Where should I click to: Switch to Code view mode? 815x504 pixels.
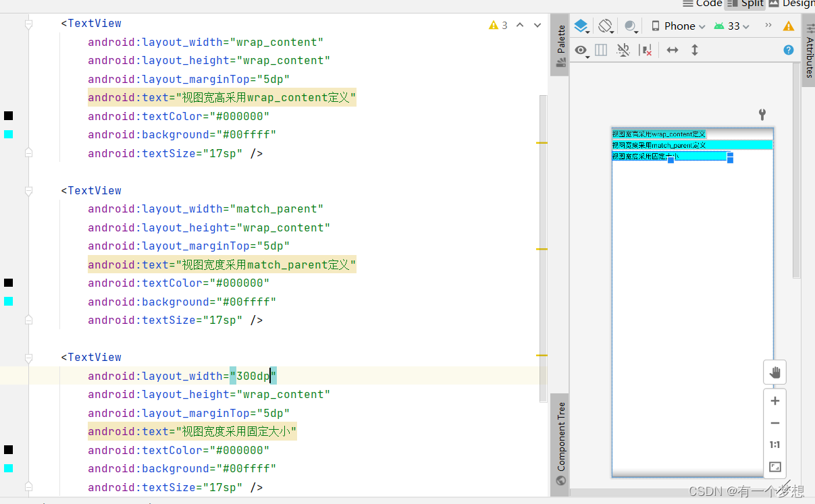[702, 3]
